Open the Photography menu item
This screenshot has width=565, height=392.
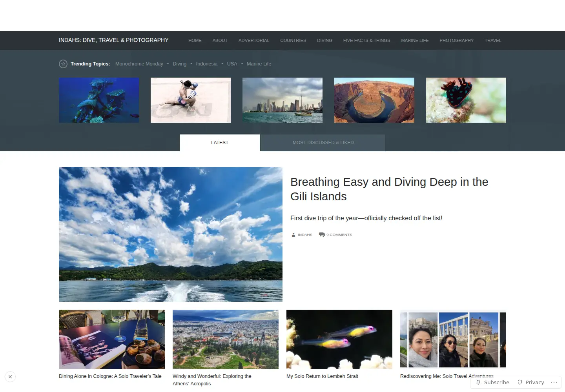point(456,40)
